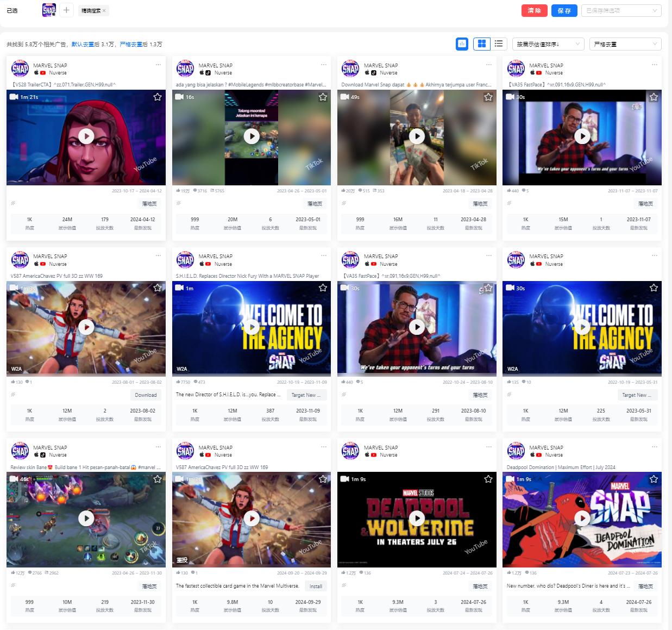672x630 pixels.
Task: Click the edit icon under VS28 TrailerCTA ad
Action: (13, 203)
